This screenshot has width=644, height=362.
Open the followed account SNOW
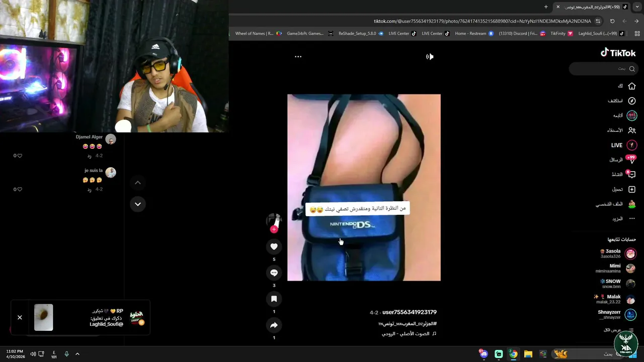click(x=617, y=284)
